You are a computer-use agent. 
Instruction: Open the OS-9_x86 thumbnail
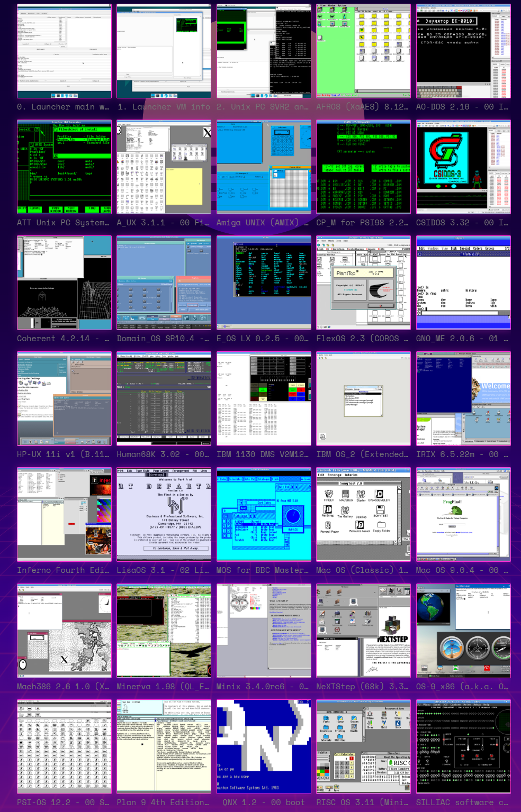(463, 631)
